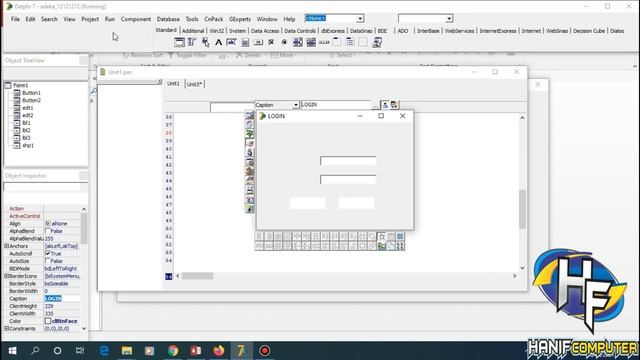Open Firefox from the taskbar
The height and width of the screenshot is (360, 640).
point(219,351)
